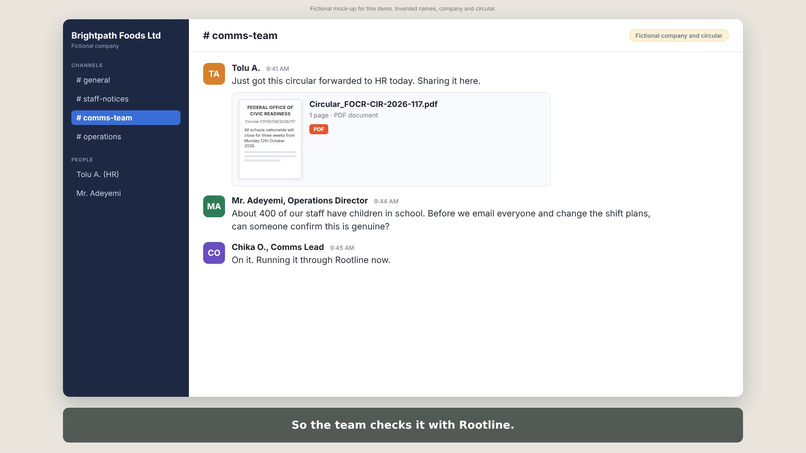This screenshot has height=453, width=806.
Task: Click the 'Fictional company' subtitle under workspace name
Action: coord(95,46)
